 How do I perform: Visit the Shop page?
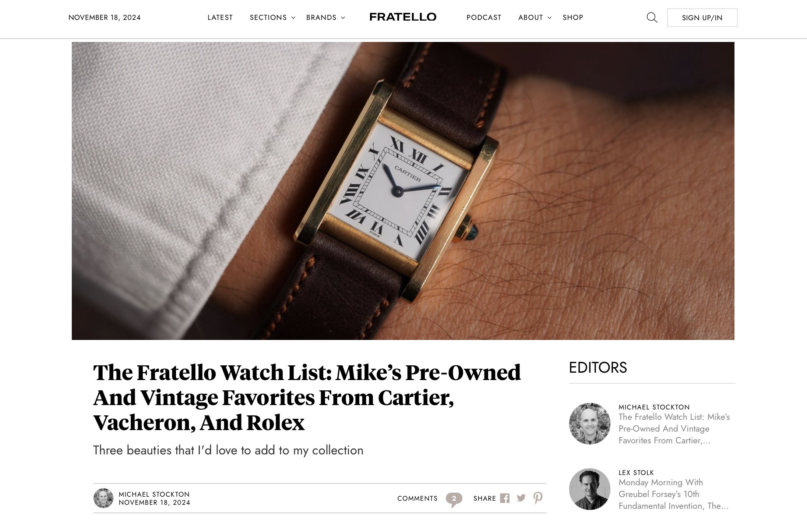click(573, 17)
